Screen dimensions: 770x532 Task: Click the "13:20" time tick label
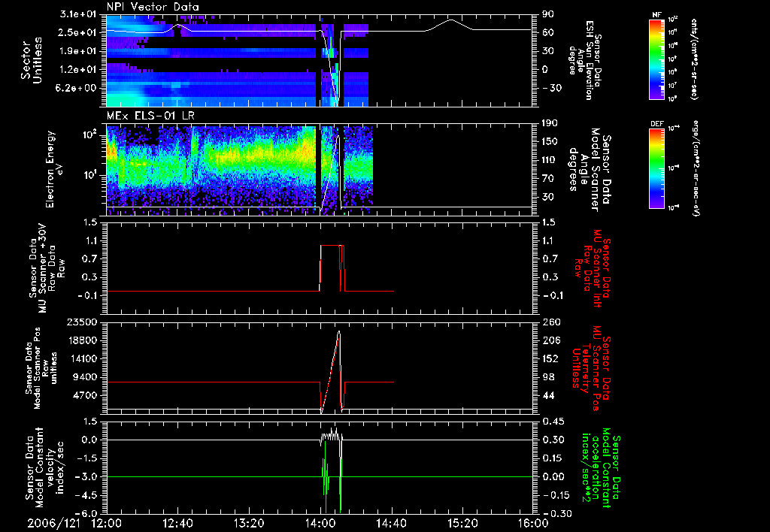[x=249, y=523]
